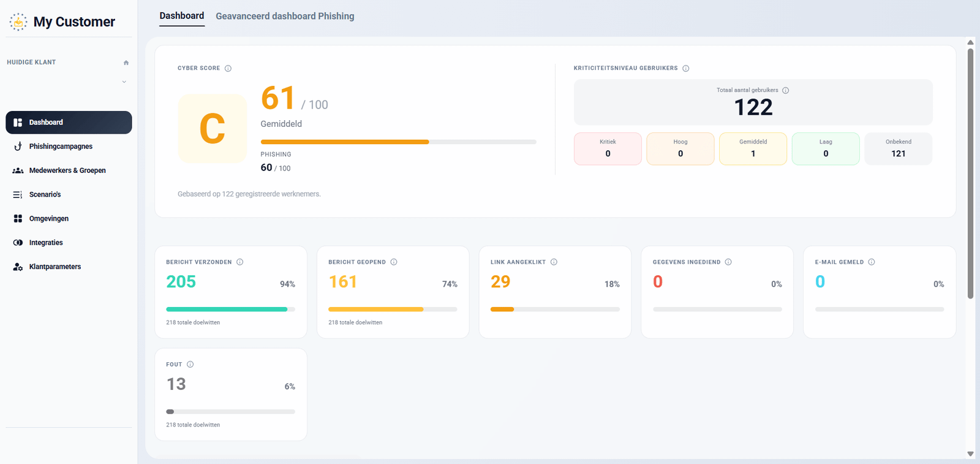Click the 29 links clicked value
980x464 pixels.
click(500, 282)
